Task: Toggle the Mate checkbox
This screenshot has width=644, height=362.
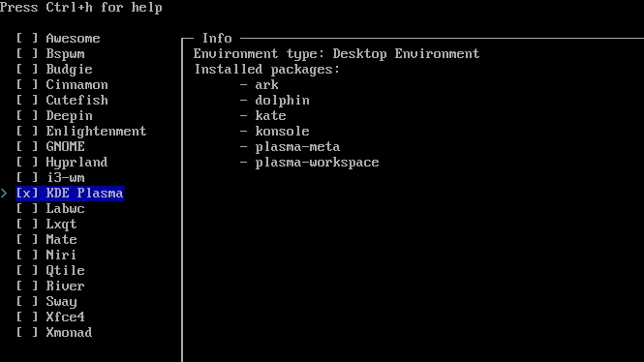Action: [x=27, y=240]
